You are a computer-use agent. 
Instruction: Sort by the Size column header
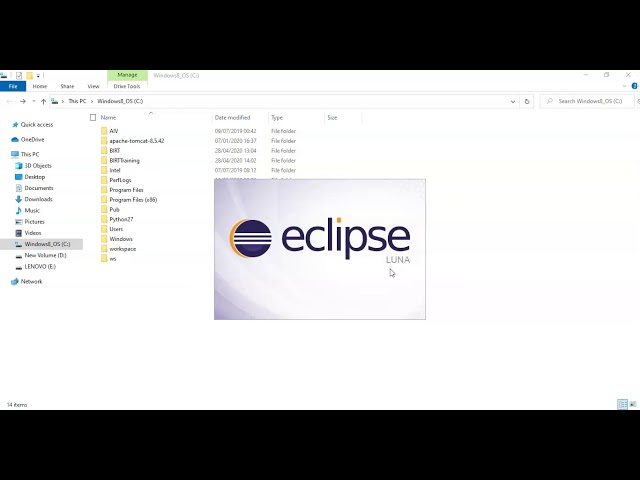(x=332, y=118)
